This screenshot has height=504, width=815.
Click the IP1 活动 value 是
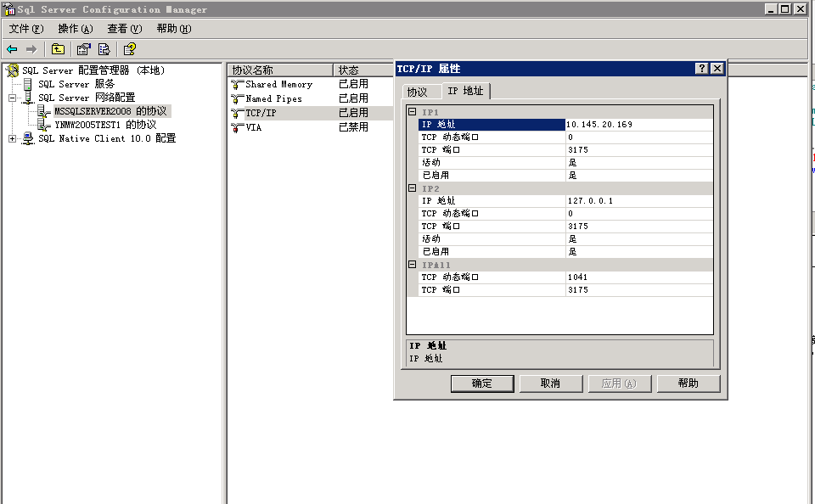tap(638, 163)
